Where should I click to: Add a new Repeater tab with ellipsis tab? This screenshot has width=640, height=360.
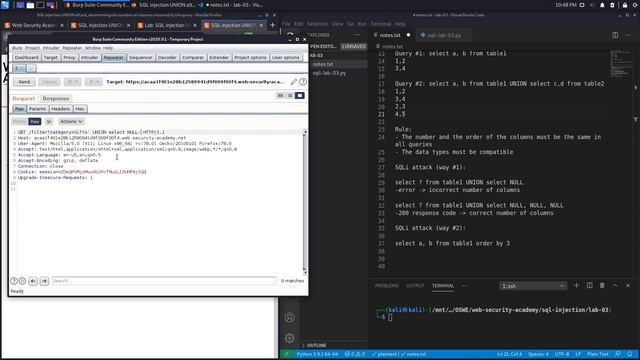(31, 68)
